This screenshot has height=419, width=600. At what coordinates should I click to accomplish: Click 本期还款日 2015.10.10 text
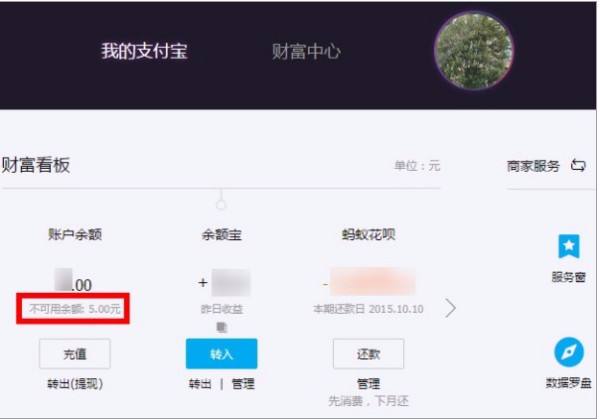click(x=368, y=309)
